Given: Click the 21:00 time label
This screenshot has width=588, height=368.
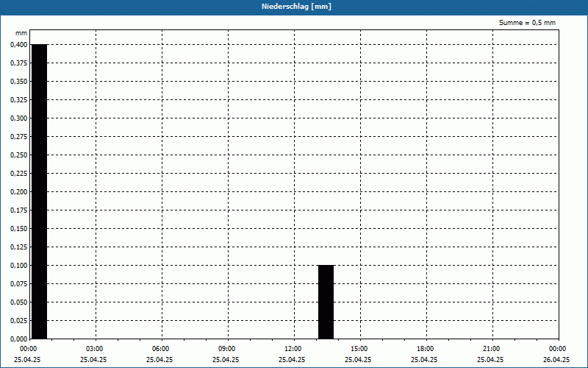Looking at the screenshot, I should 491,349.
